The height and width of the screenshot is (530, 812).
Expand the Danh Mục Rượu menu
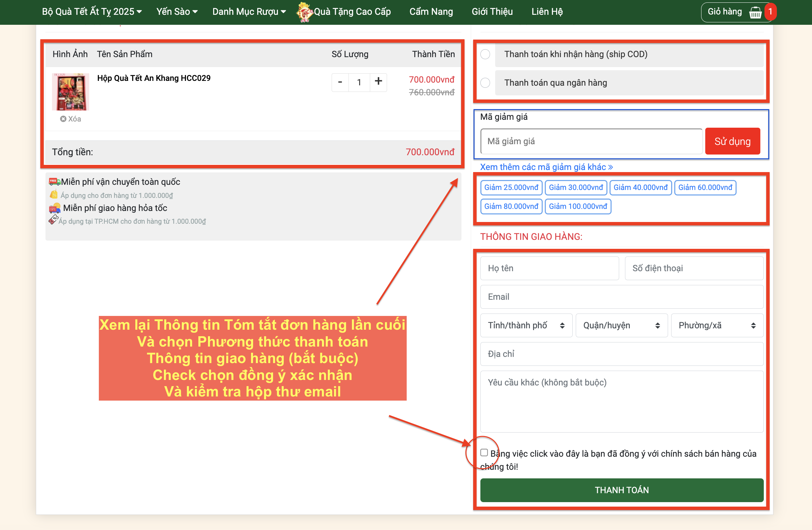click(x=249, y=12)
